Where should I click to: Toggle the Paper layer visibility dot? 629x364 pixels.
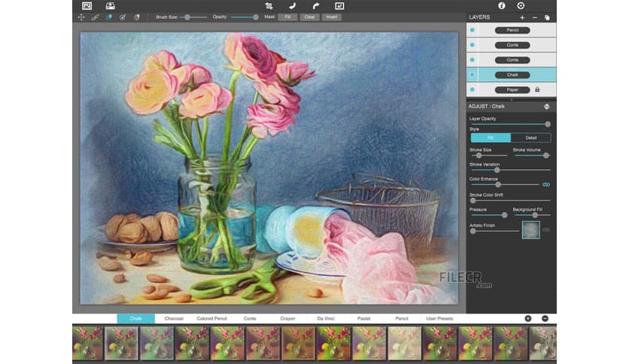[473, 89]
